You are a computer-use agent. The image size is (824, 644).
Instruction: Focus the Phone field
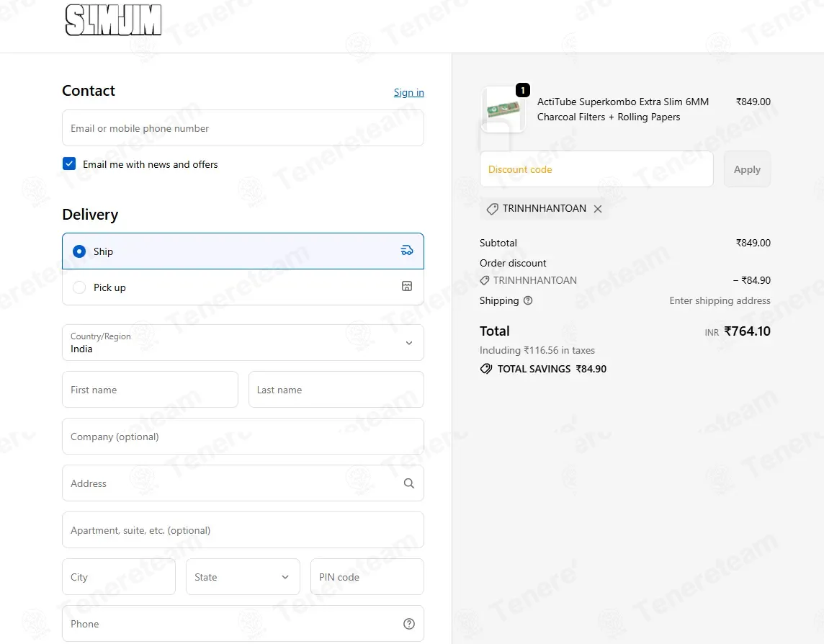(243, 624)
